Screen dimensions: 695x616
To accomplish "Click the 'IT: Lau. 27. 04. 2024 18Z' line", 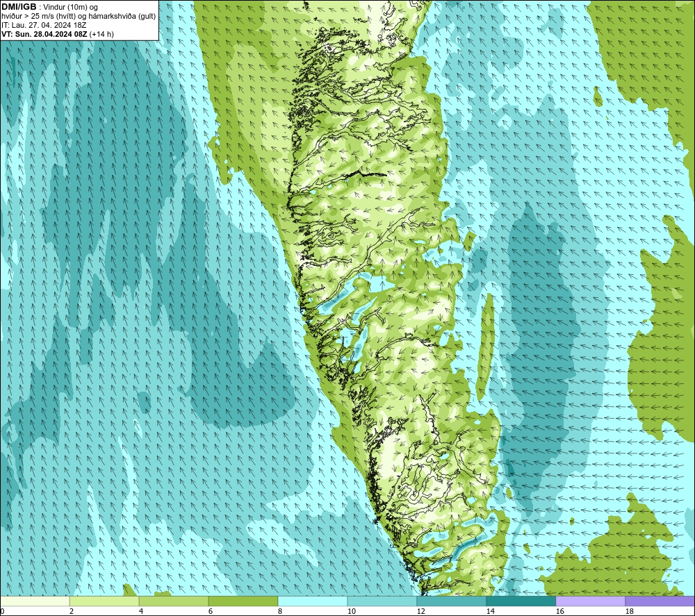I will 44,25.
